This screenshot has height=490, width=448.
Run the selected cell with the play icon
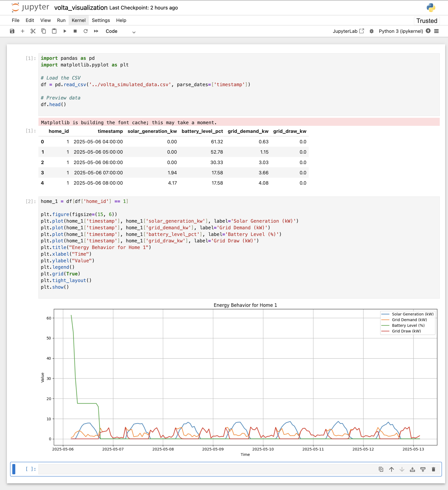pos(65,31)
